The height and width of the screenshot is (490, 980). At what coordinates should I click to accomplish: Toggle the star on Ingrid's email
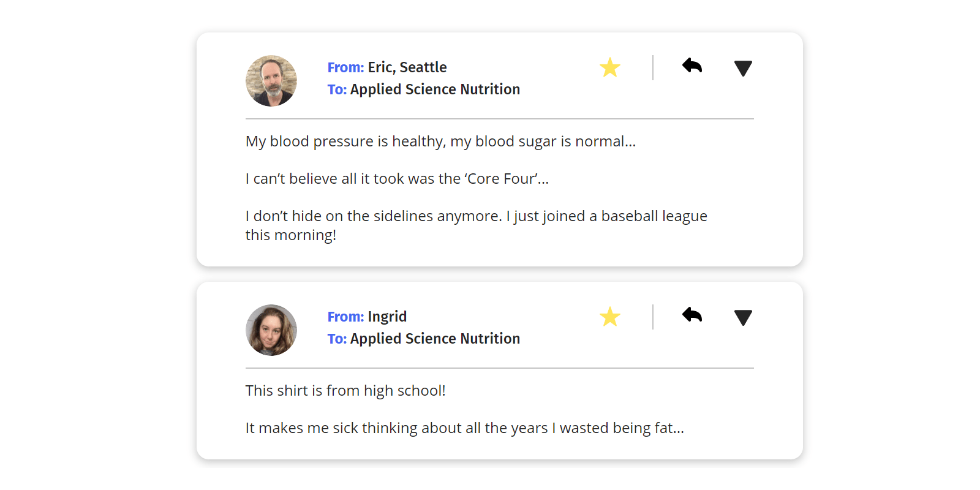pos(610,317)
